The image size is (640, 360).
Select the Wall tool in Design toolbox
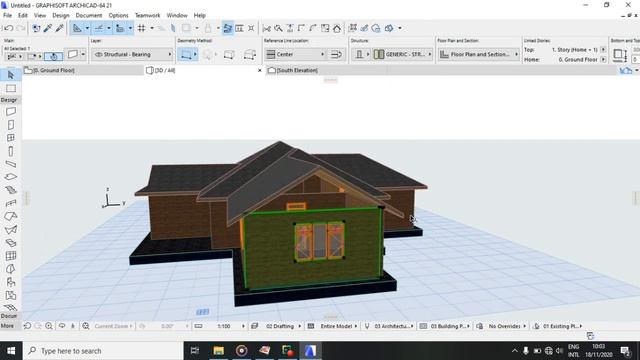pyautogui.click(x=11, y=111)
